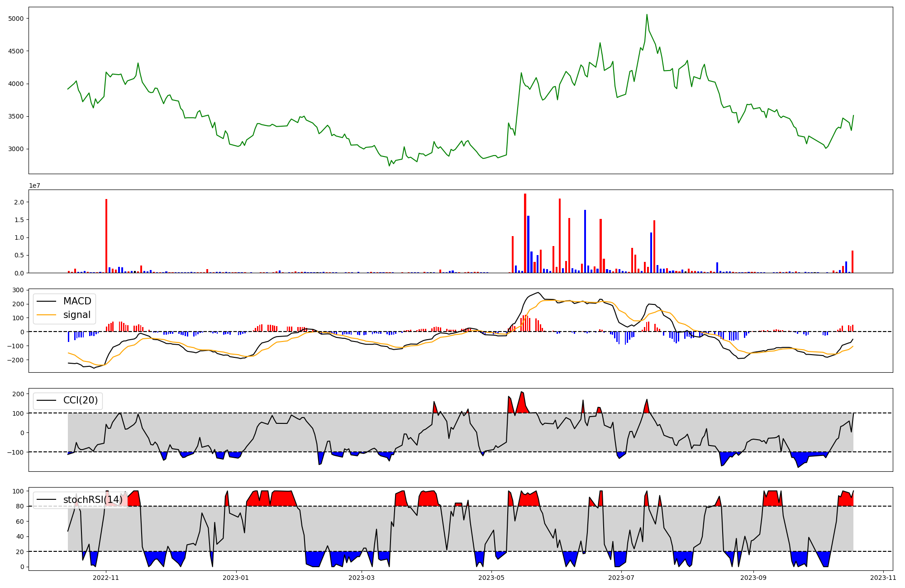Image resolution: width=905 pixels, height=588 pixels.
Task: Click the 5000 price axis tick label
Action: [16, 19]
